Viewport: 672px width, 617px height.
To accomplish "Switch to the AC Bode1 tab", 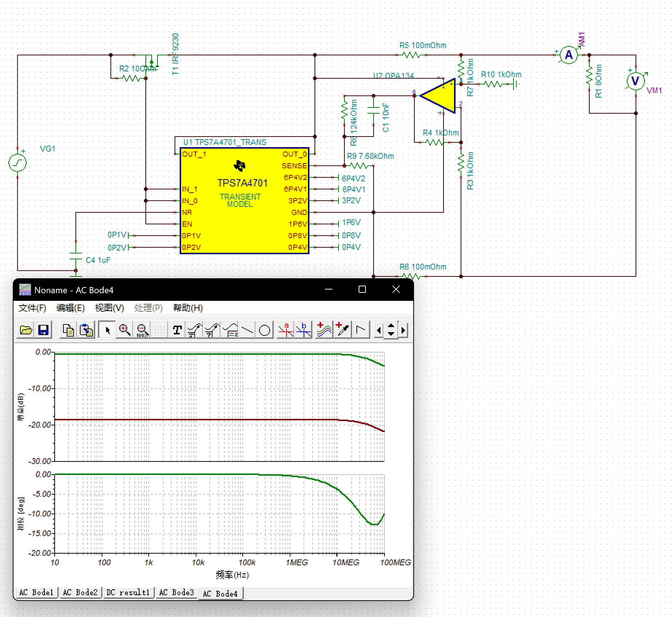I will [x=36, y=593].
